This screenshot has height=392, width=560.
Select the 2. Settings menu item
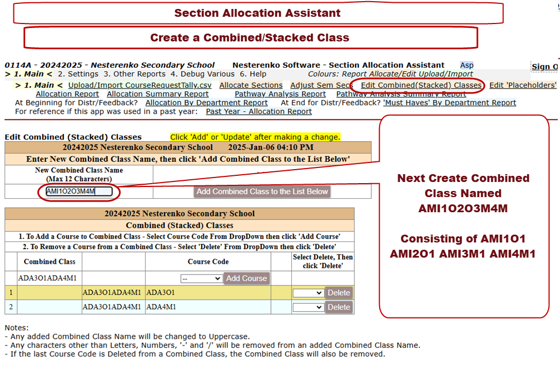click(78, 74)
